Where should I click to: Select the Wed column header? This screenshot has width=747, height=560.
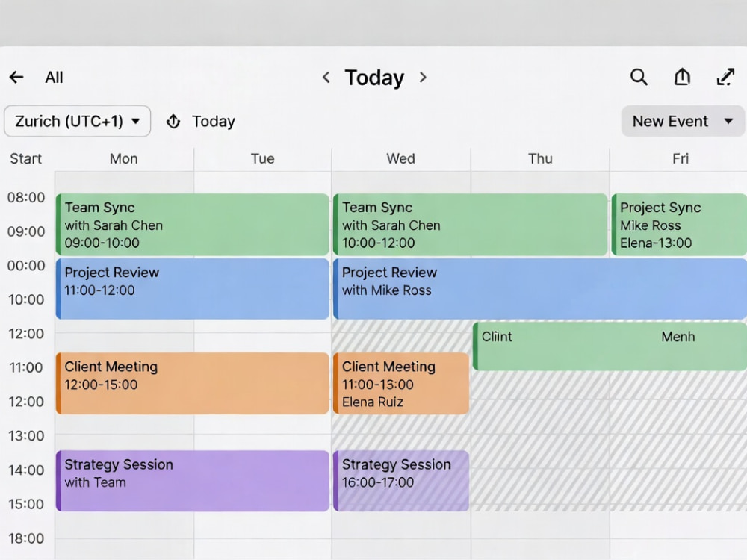[x=400, y=158]
